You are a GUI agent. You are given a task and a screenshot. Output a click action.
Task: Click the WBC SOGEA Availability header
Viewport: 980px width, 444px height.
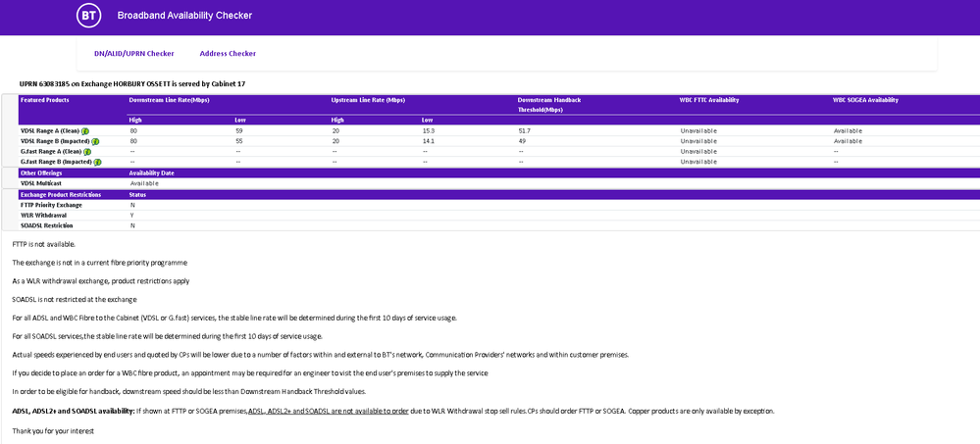pyautogui.click(x=865, y=100)
